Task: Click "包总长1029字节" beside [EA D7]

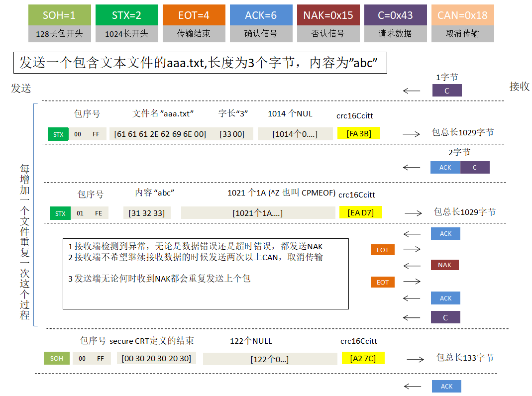Action: coord(465,212)
